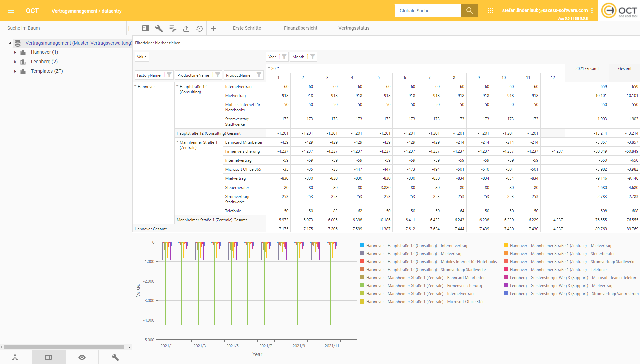Viewport: 640px width, 364px height.
Task: Open the apps grid launcher
Action: 490,11
